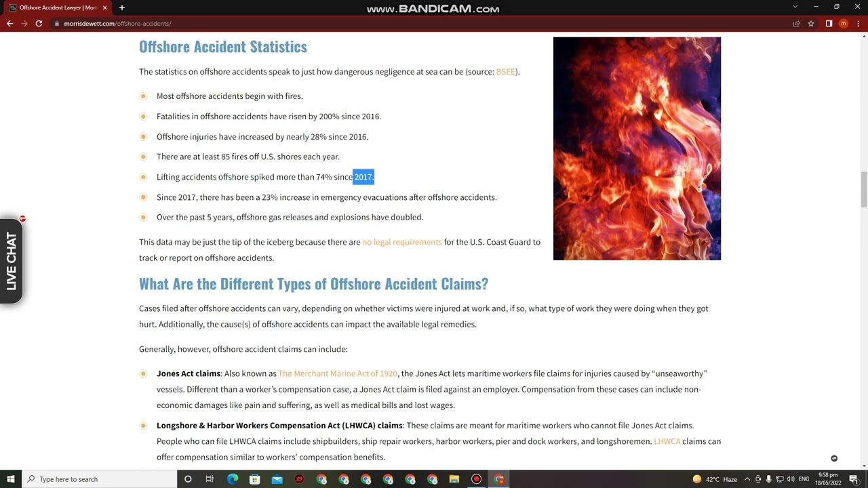Screen dimensions: 868x488
Task: Click the 'Type here to search' box
Action: tap(100, 479)
